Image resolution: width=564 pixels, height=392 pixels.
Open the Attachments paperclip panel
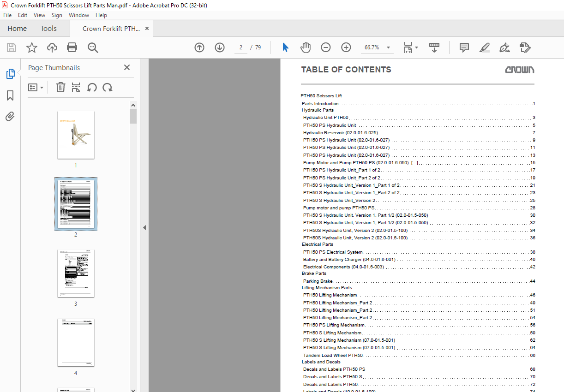[10, 116]
